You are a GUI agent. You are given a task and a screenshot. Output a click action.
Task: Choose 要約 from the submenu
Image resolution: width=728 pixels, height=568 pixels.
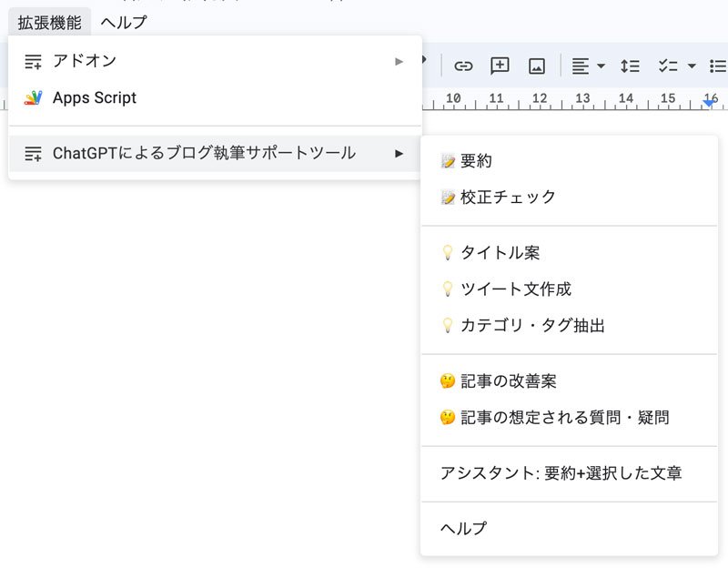pyautogui.click(x=570, y=161)
